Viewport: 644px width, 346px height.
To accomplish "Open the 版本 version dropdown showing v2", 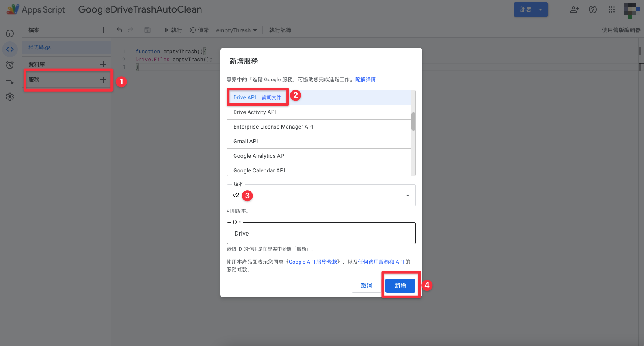I will pos(321,195).
